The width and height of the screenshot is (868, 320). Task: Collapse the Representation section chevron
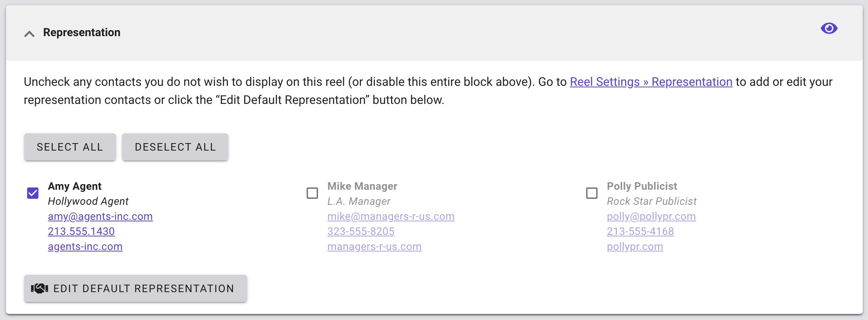pos(29,34)
